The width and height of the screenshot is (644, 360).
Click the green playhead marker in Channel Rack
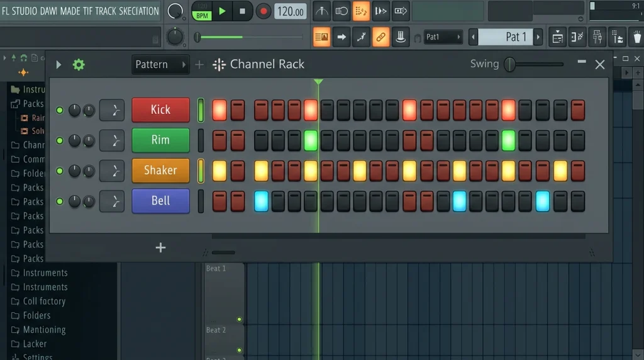click(318, 82)
